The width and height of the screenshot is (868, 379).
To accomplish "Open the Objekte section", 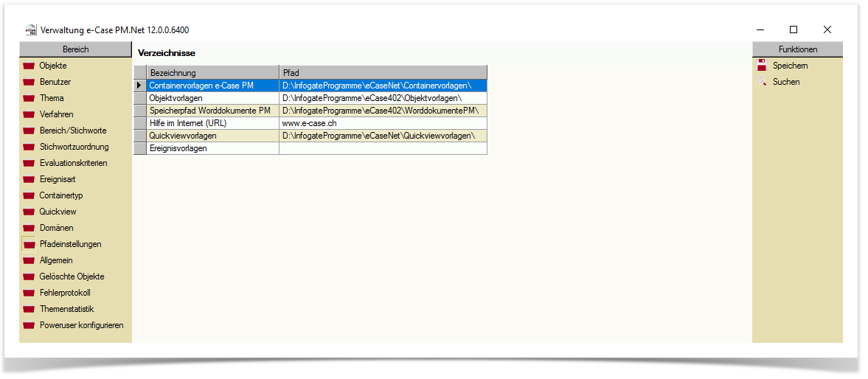I will click(x=53, y=66).
